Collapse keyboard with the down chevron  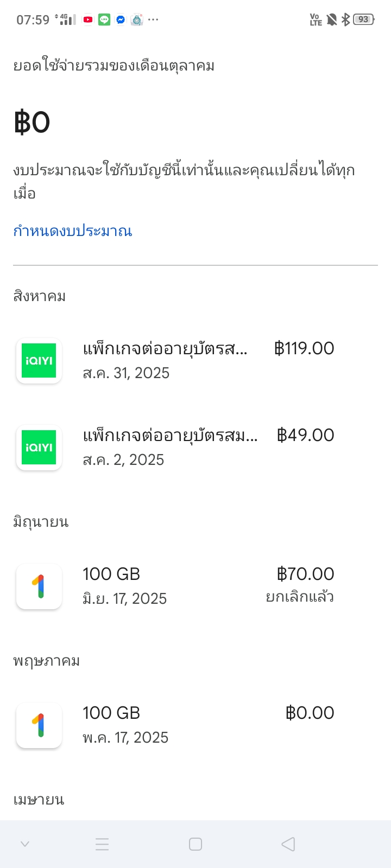[x=25, y=844]
